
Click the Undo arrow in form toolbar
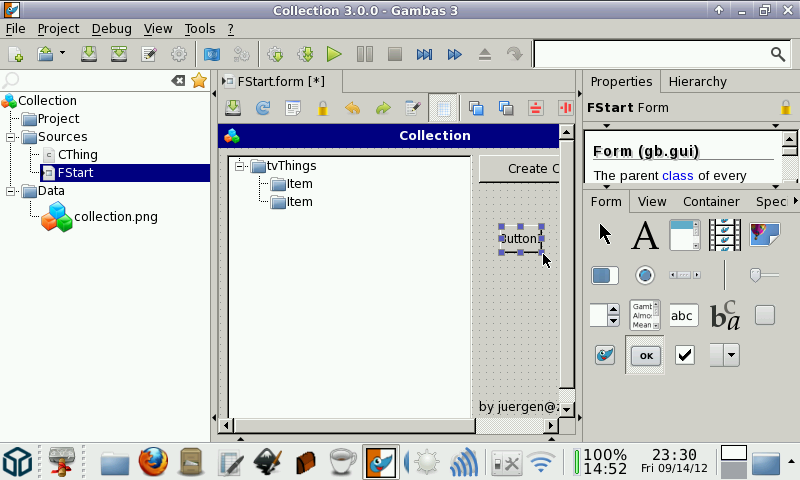pos(352,108)
